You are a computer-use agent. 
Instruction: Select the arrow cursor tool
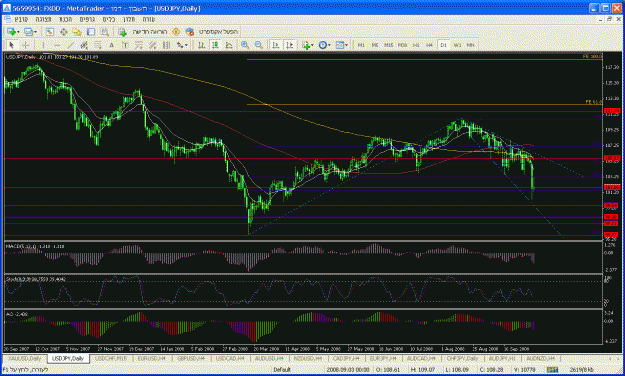pyautogui.click(x=12, y=45)
